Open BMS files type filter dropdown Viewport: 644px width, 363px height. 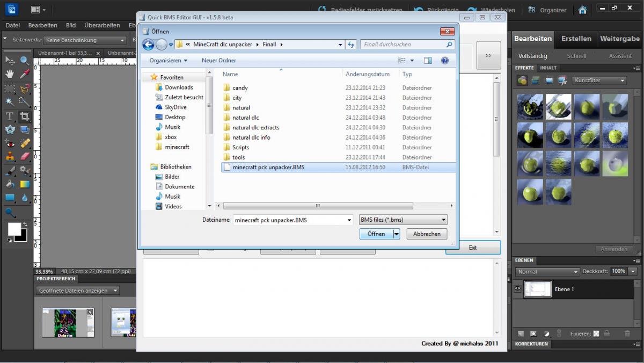tap(403, 220)
